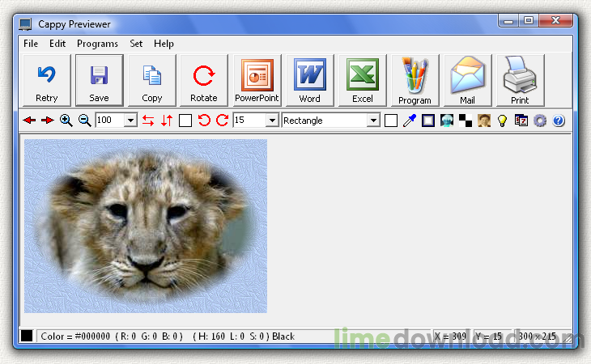Click the Save button
The image size is (591, 364).
click(x=99, y=80)
